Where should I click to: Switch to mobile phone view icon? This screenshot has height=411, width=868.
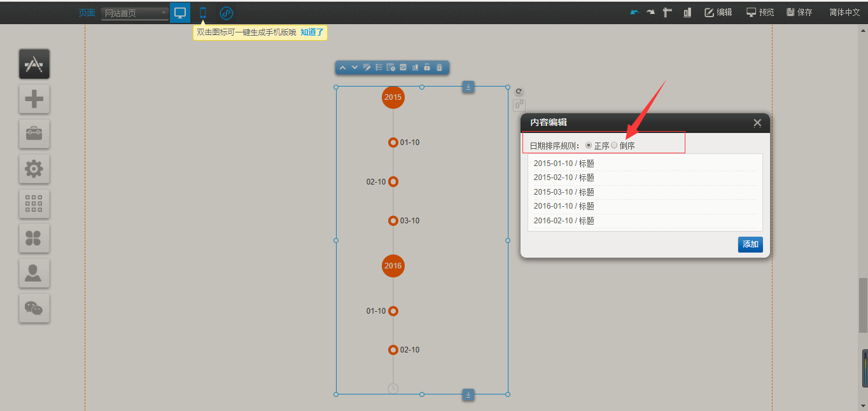tap(203, 13)
